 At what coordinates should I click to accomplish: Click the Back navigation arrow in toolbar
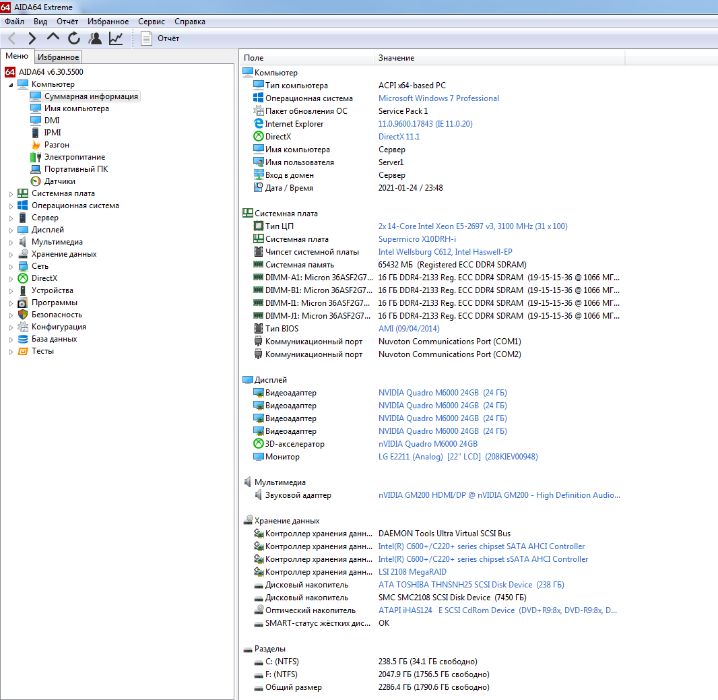coord(12,38)
